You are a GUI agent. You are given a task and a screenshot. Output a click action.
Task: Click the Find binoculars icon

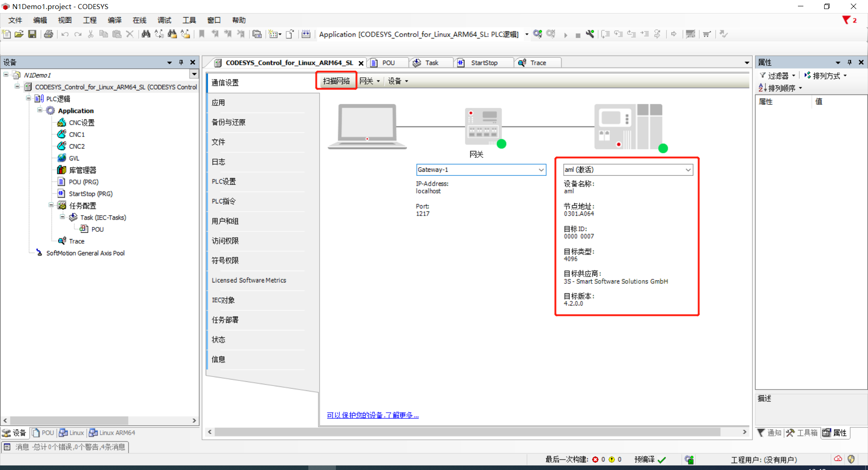click(x=146, y=34)
